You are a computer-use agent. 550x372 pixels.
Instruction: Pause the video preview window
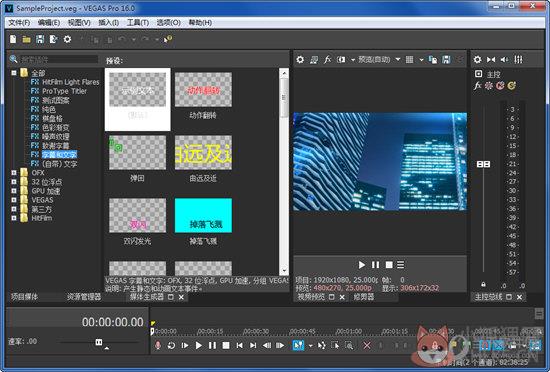click(x=375, y=265)
